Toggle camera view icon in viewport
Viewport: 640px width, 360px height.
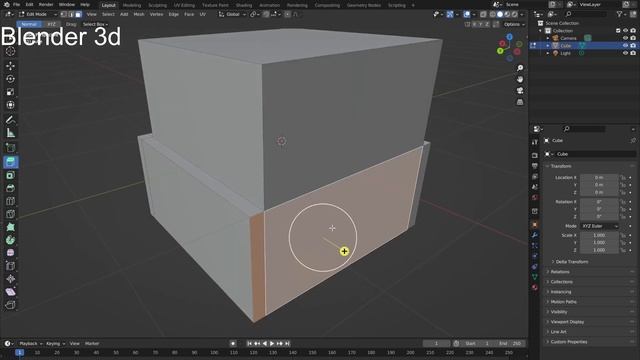(520, 91)
